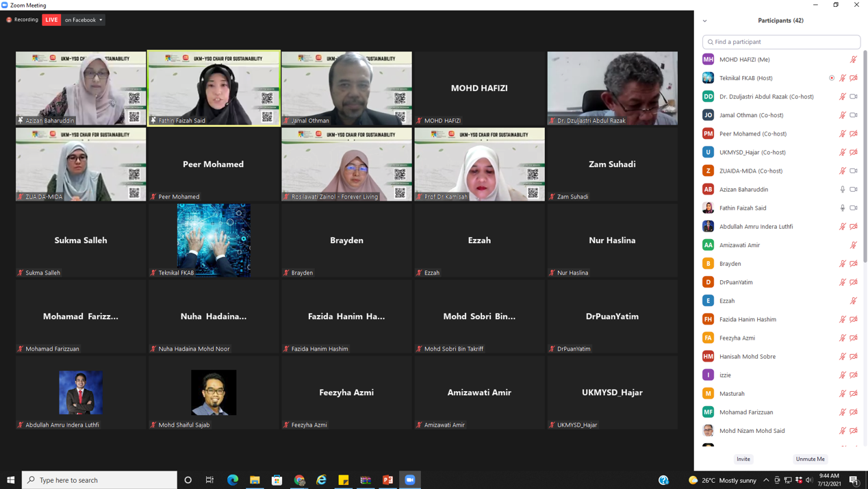The image size is (868, 489).
Task: Click Fathin Faizah Said's camera icon
Action: click(853, 208)
